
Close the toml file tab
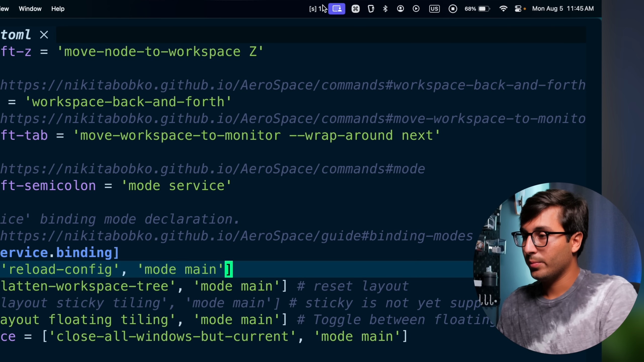[44, 35]
